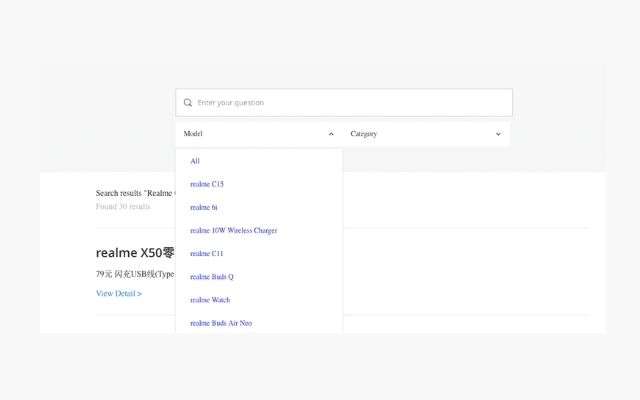The width and height of the screenshot is (640, 400).
Task: Pick realme C11 from Model list
Action: (207, 253)
